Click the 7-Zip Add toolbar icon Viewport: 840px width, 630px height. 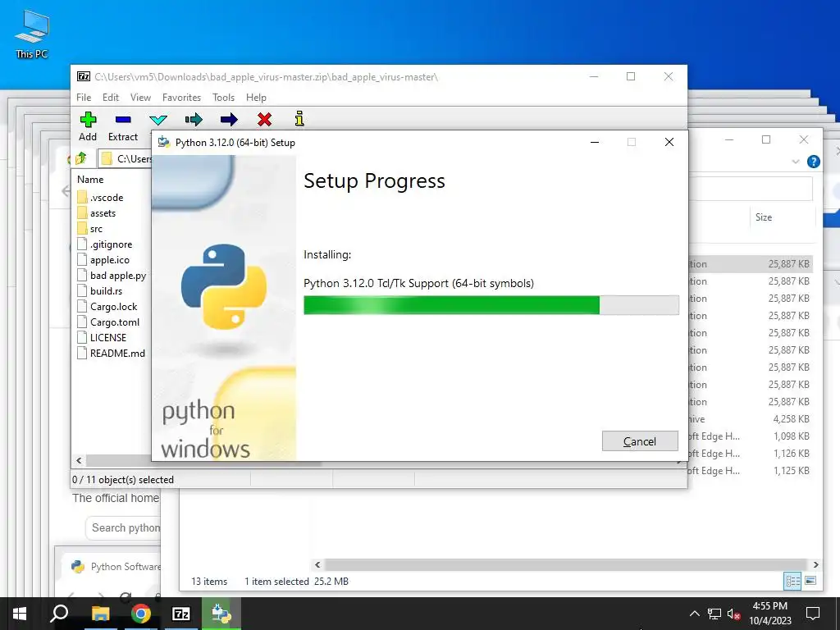(88, 119)
